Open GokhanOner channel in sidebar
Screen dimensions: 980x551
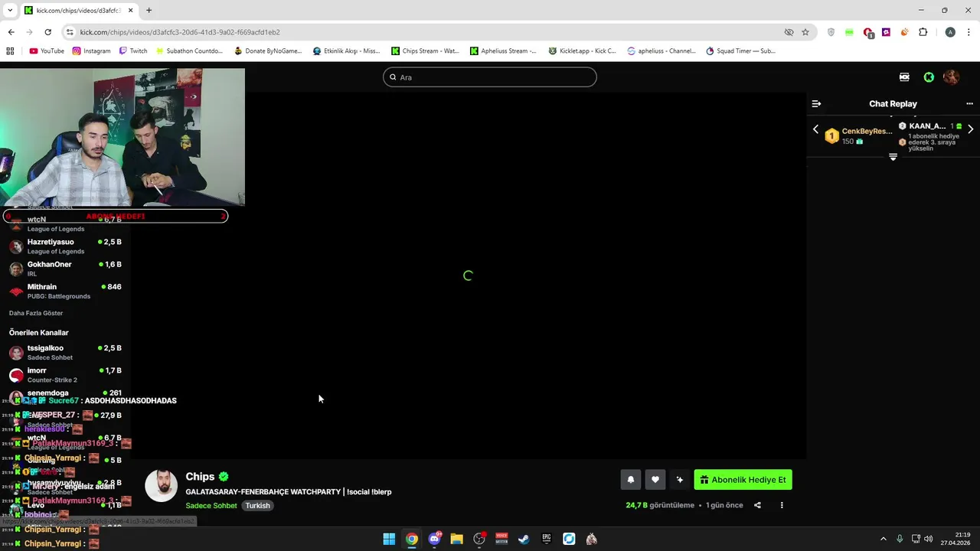tap(65, 269)
